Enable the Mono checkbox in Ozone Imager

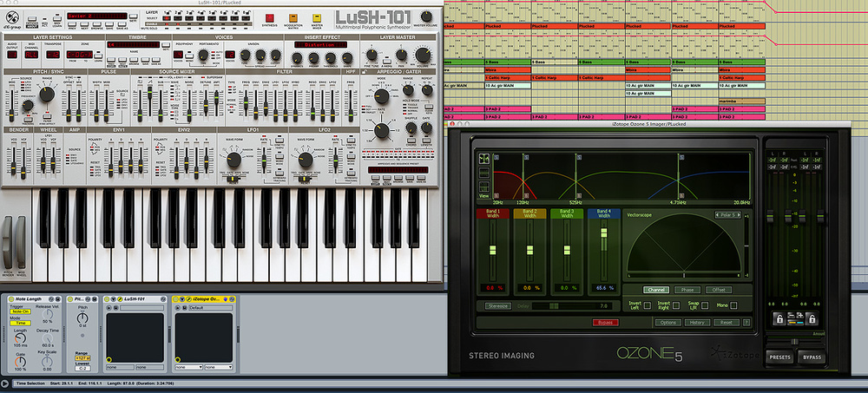(x=733, y=305)
